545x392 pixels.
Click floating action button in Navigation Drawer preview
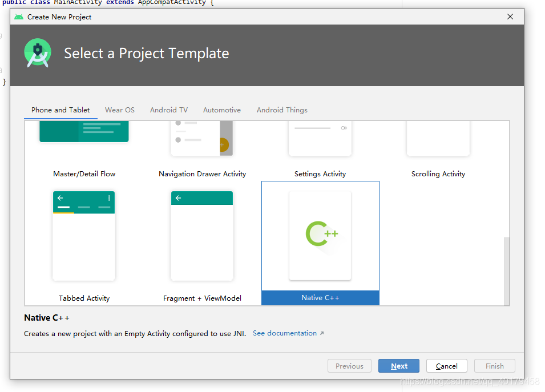click(x=224, y=144)
